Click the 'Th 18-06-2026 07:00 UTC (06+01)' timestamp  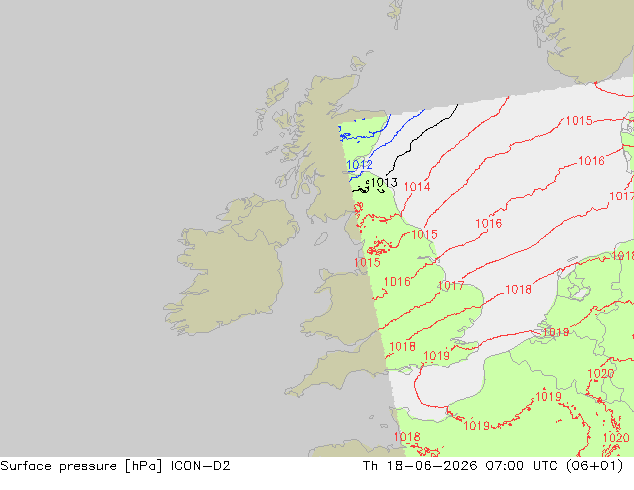point(493,466)
